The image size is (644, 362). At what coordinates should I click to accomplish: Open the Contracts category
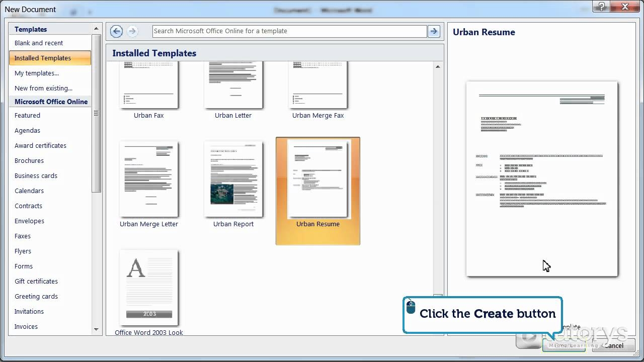(x=50, y=206)
